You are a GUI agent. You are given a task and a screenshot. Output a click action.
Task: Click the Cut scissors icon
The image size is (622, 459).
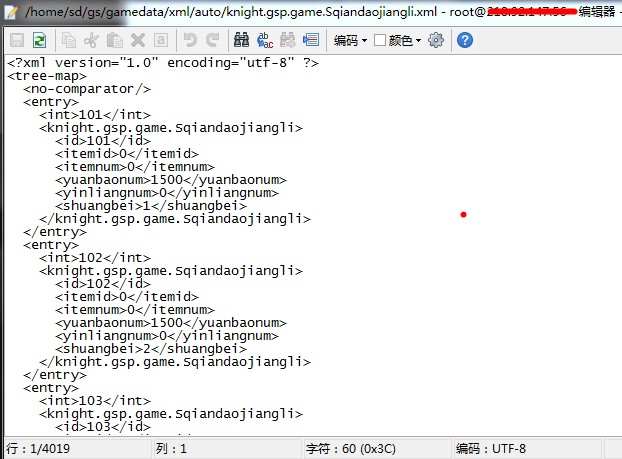pos(91,40)
